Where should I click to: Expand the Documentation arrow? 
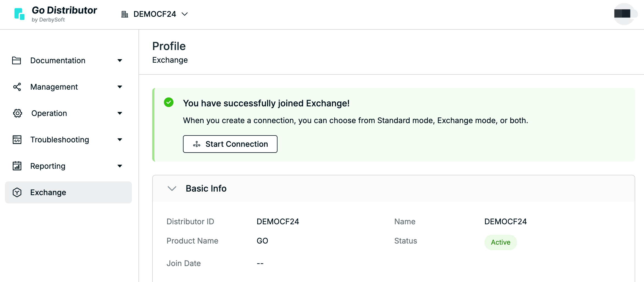120,60
